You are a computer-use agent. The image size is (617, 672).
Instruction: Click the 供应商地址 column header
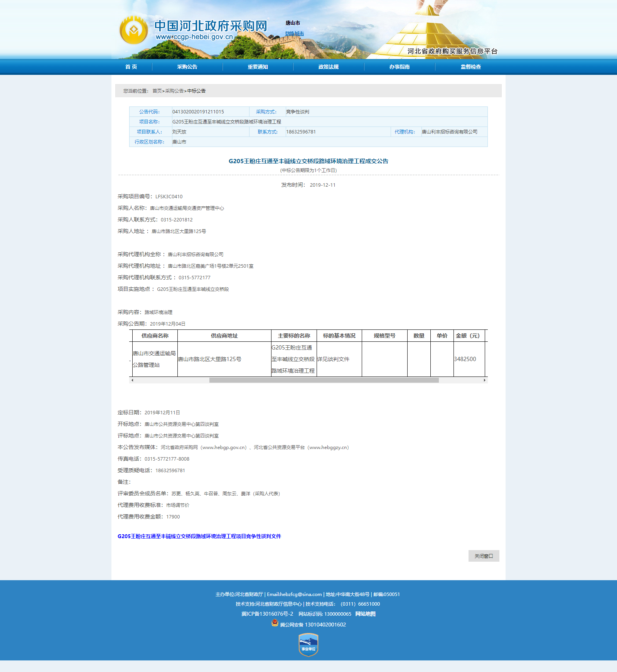[x=224, y=336]
